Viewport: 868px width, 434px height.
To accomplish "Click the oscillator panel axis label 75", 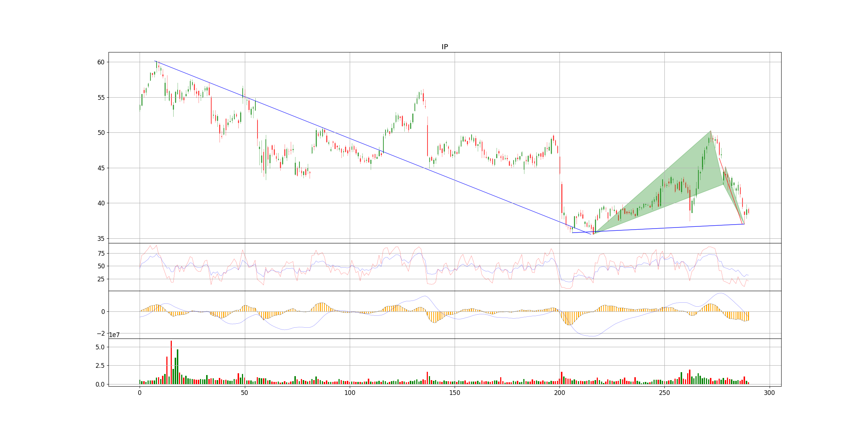I will 101,254.
